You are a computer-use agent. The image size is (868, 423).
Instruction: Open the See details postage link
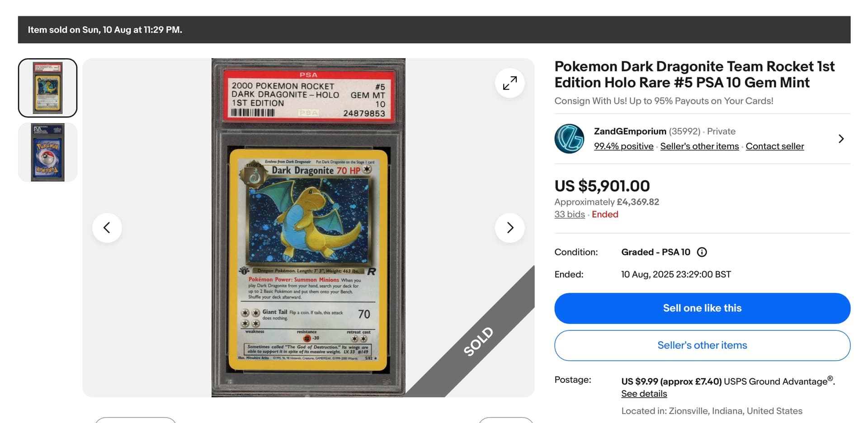click(644, 394)
